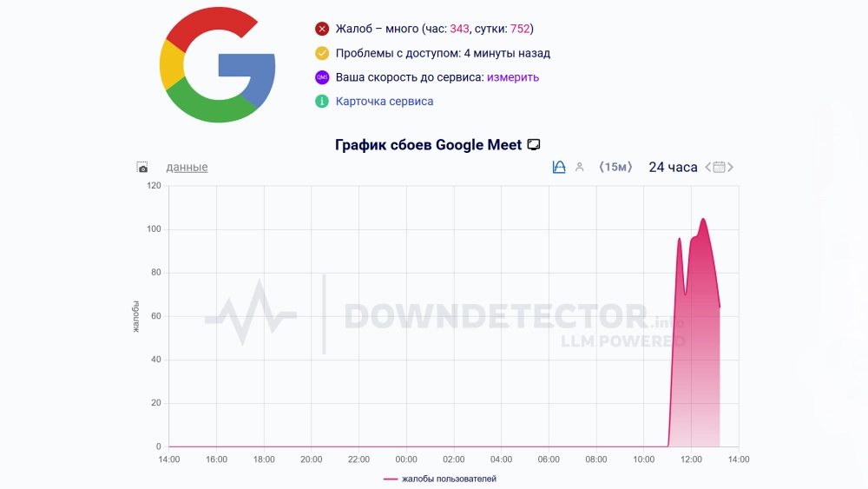Click the hourly complaints count 343
Screen dimensions: 868x489
tap(459, 29)
